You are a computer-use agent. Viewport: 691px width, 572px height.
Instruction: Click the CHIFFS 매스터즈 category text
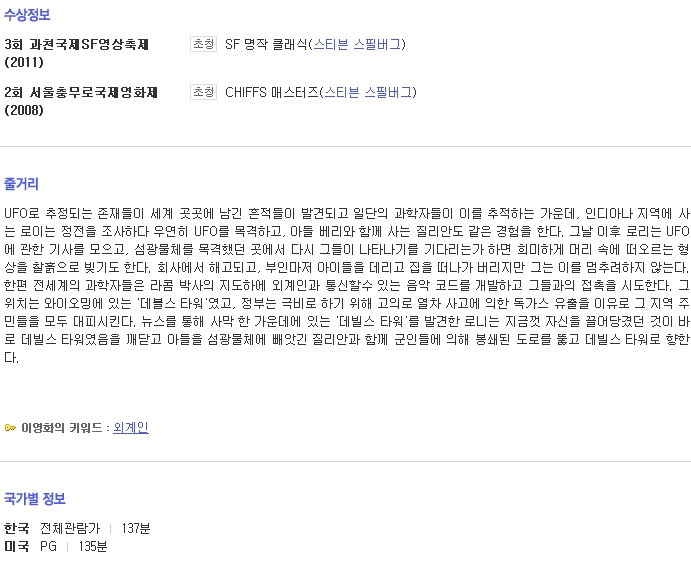point(271,92)
